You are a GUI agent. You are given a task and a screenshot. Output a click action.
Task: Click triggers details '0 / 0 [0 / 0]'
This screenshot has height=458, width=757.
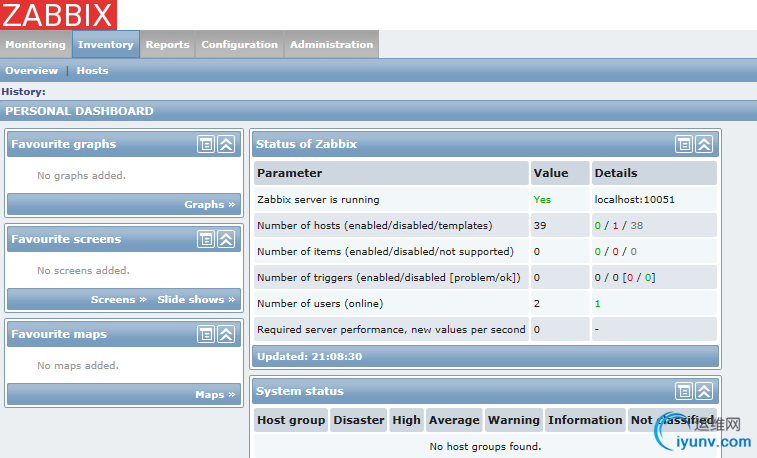(x=625, y=278)
